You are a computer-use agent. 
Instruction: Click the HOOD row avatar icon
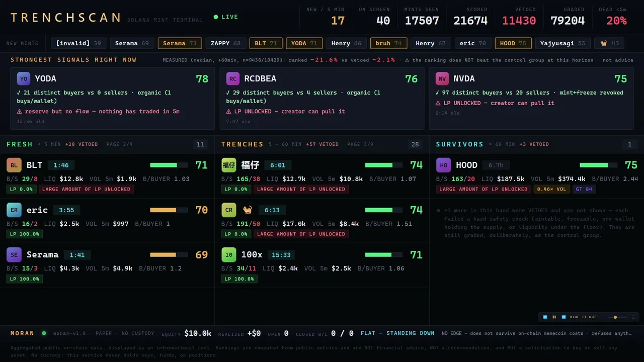tap(444, 165)
